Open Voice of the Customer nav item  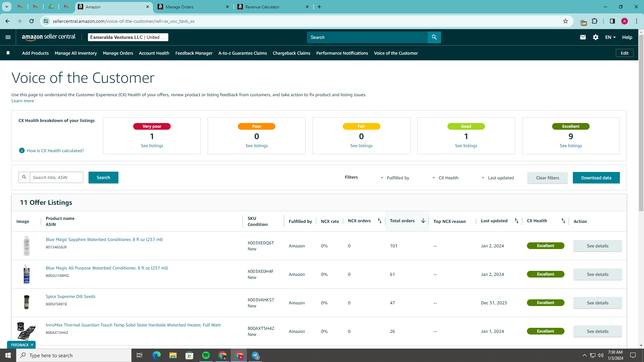(396, 53)
